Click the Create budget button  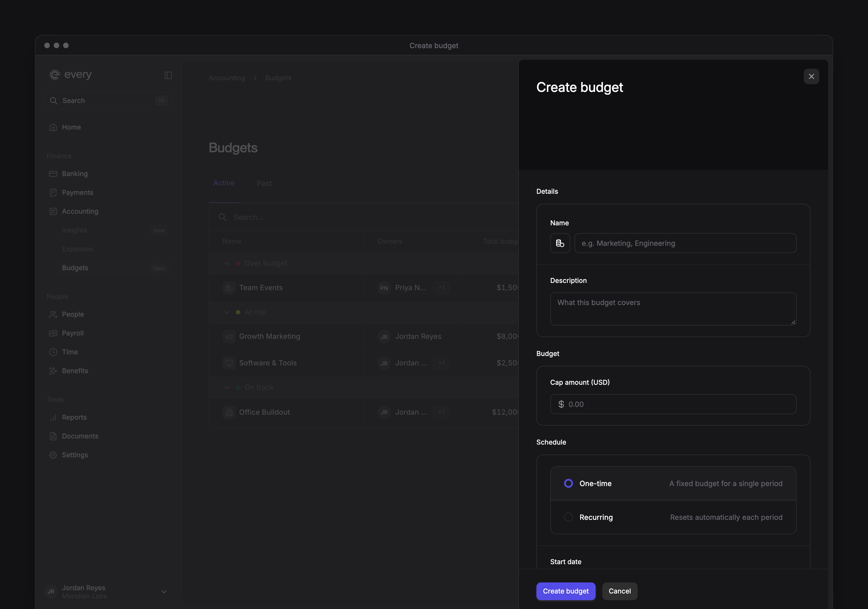[x=565, y=591]
